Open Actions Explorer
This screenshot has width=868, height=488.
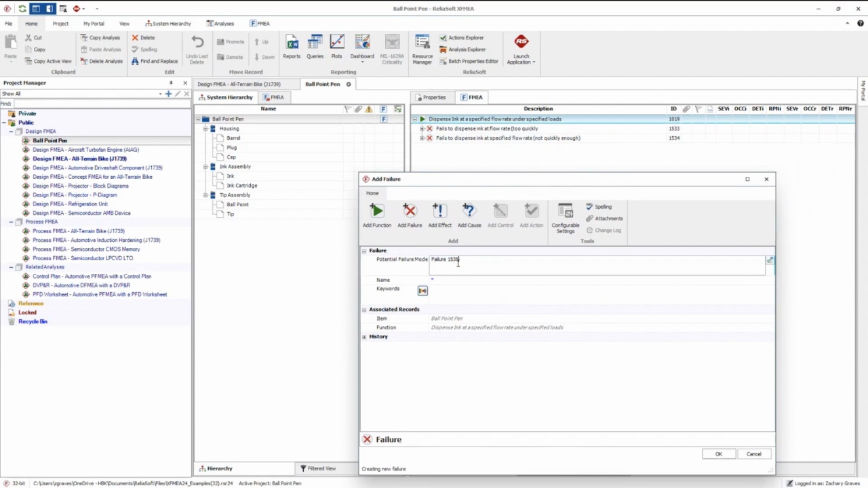[462, 38]
